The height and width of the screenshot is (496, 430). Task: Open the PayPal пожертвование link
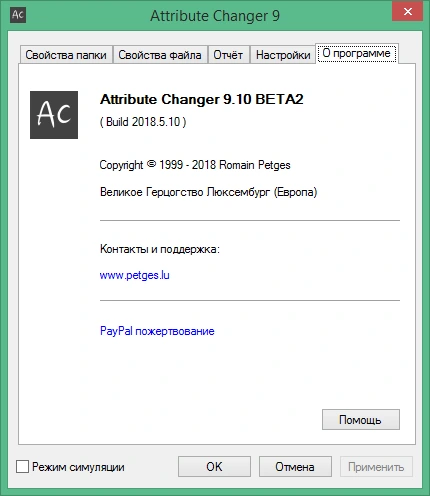pos(157,331)
